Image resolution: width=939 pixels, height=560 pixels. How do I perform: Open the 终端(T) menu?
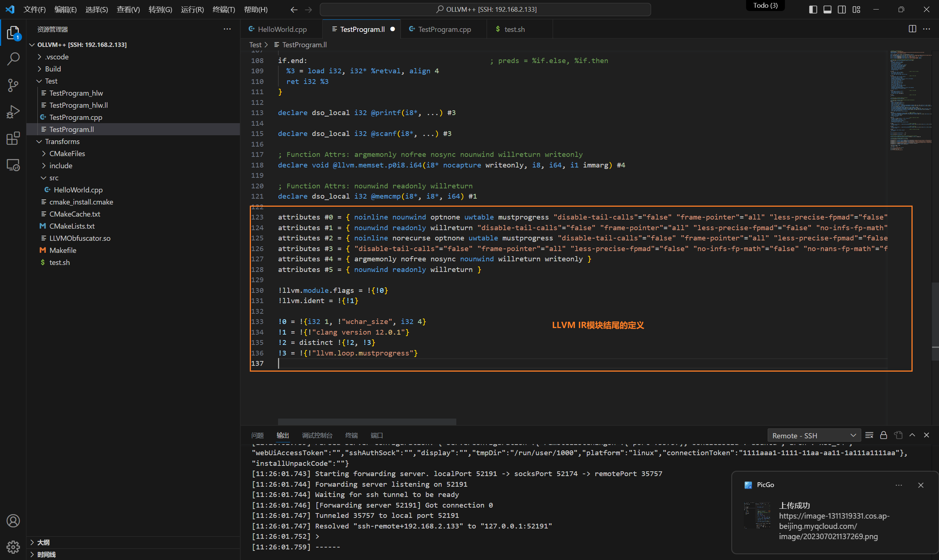pyautogui.click(x=224, y=10)
